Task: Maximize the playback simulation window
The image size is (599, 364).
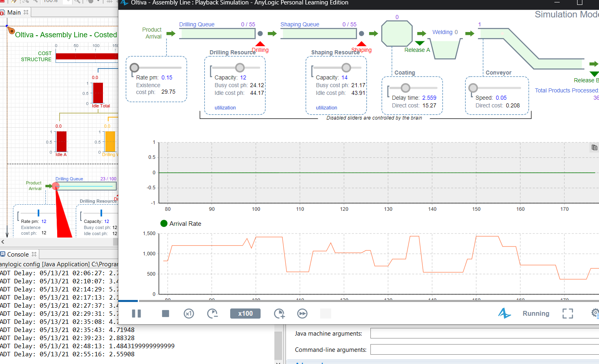Action: (x=580, y=2)
